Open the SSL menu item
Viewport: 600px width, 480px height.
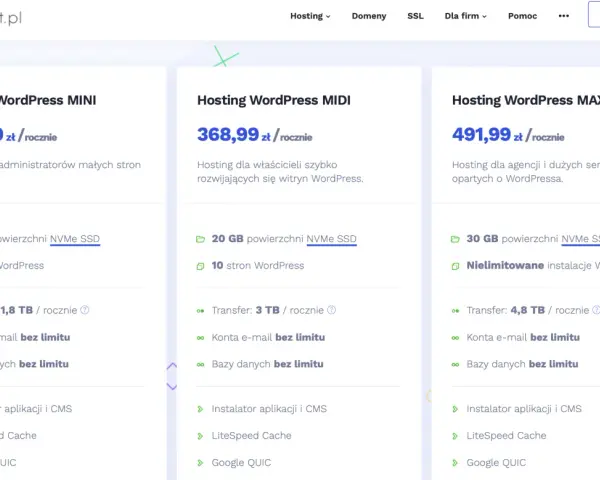click(x=415, y=16)
